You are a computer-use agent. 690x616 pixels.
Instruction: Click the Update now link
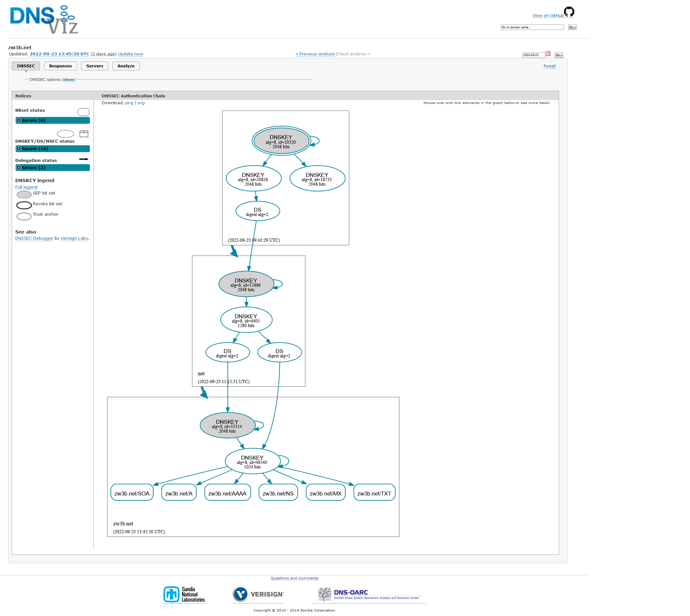[x=130, y=54]
